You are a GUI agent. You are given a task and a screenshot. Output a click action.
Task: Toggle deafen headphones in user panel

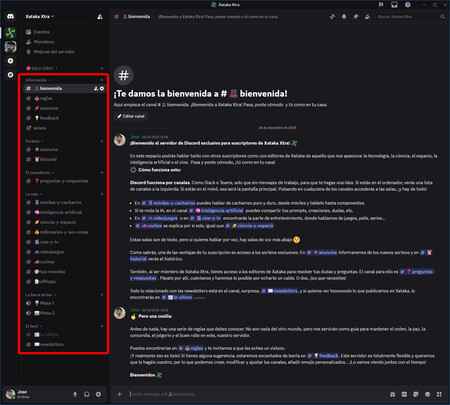click(x=87, y=394)
